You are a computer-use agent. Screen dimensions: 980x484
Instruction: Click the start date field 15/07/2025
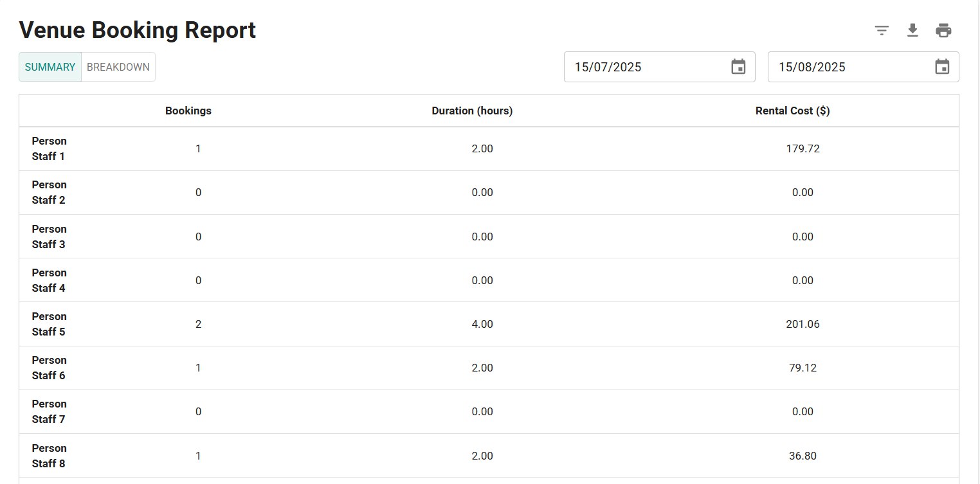coord(643,67)
